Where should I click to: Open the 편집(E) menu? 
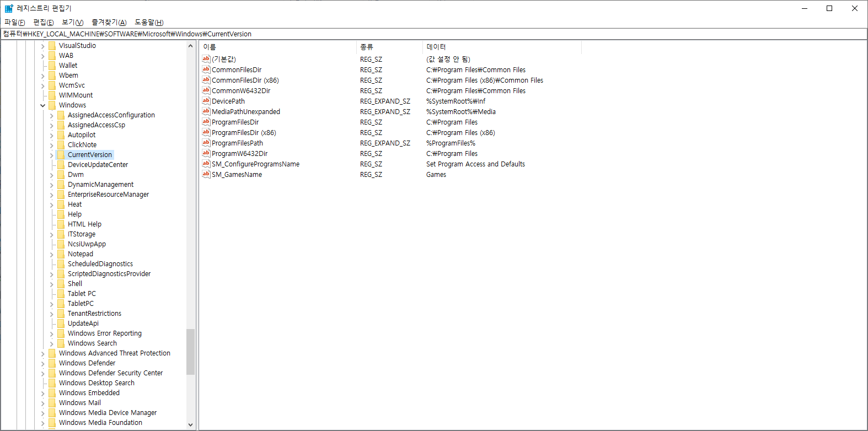(x=44, y=22)
